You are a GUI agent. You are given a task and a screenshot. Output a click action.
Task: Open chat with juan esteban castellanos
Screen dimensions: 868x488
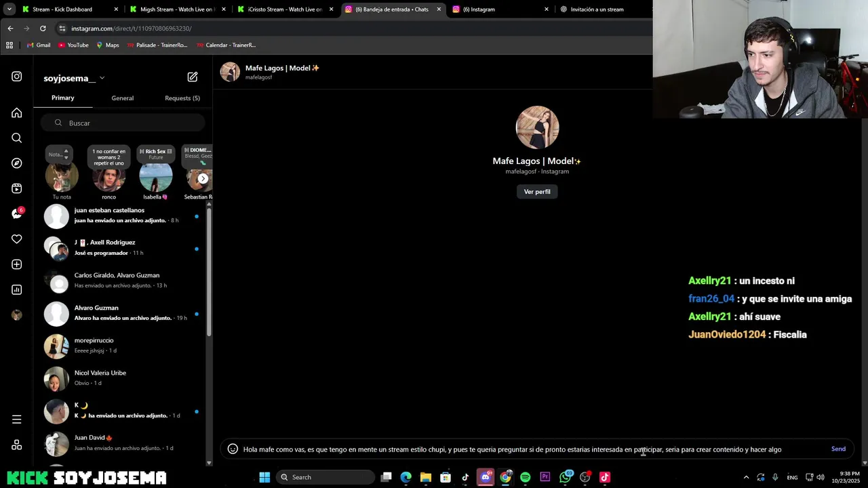tap(122, 216)
